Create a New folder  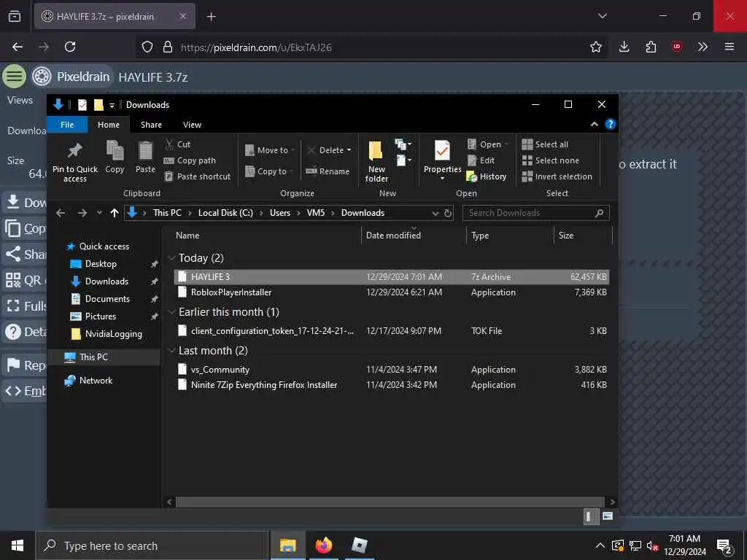pos(376,162)
